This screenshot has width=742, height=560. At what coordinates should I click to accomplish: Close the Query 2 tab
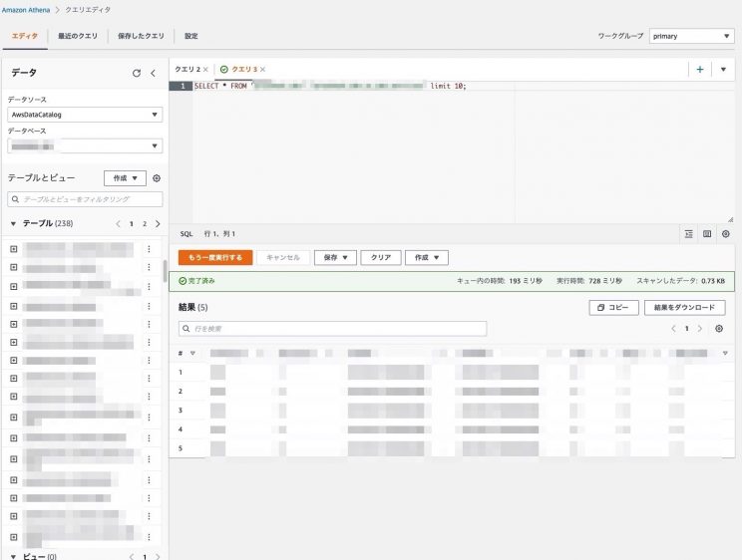(x=205, y=70)
